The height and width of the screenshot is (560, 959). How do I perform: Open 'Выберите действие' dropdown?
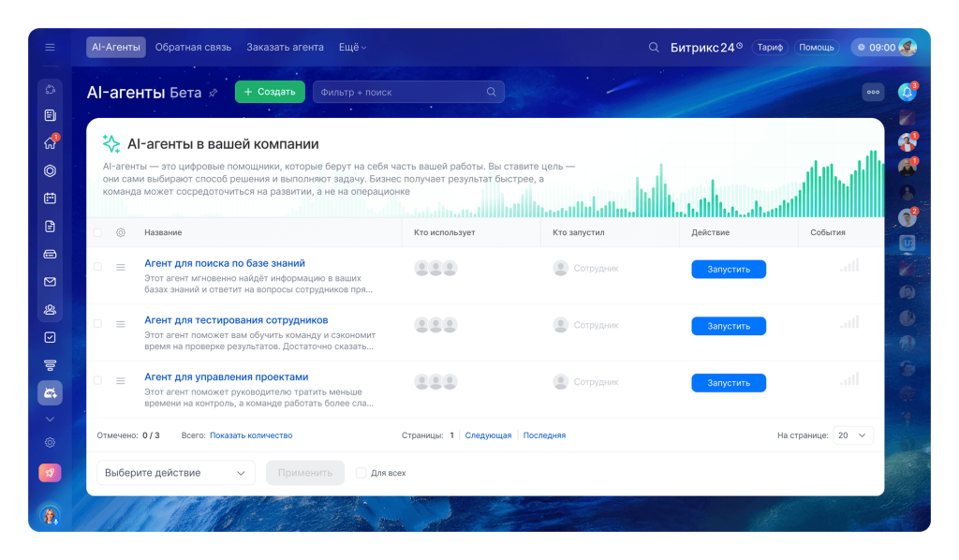(x=175, y=473)
